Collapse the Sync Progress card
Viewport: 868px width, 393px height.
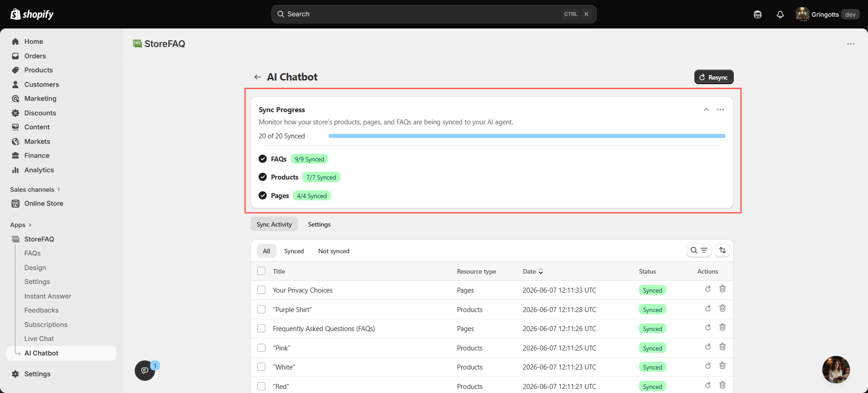tap(706, 109)
